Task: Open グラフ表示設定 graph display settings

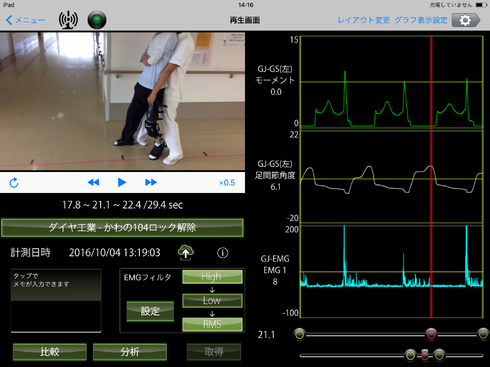Action: pos(421,20)
